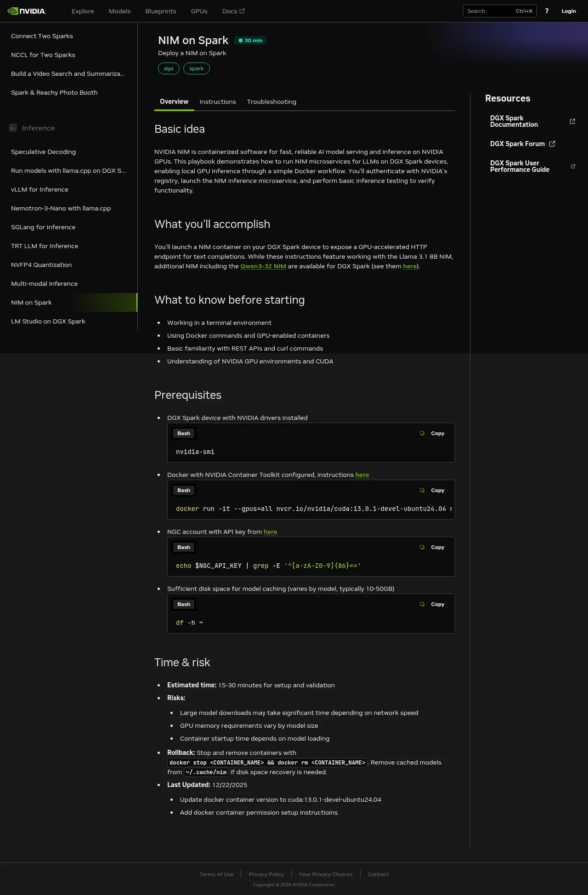
Task: Click copy icon in nvidia-smi code block
Action: pos(422,433)
